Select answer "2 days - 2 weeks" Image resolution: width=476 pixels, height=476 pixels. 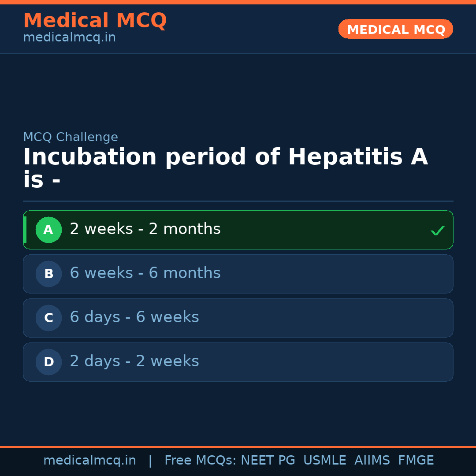point(134,361)
